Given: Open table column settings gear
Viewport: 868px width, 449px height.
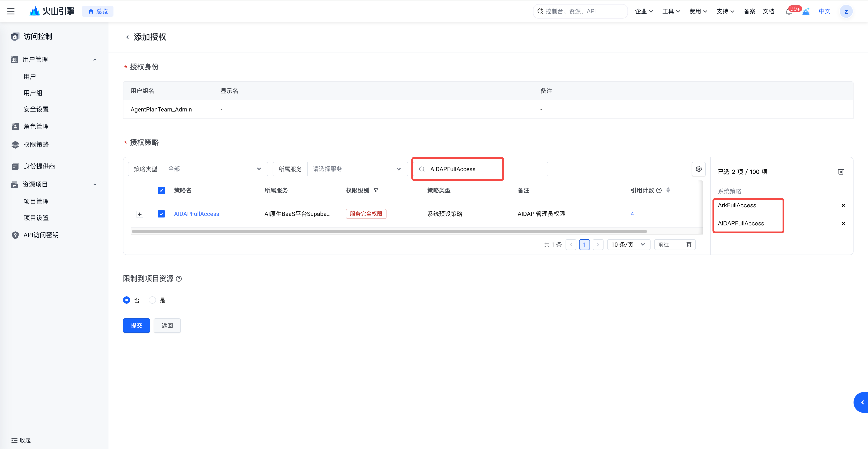Looking at the screenshot, I should click(x=698, y=169).
